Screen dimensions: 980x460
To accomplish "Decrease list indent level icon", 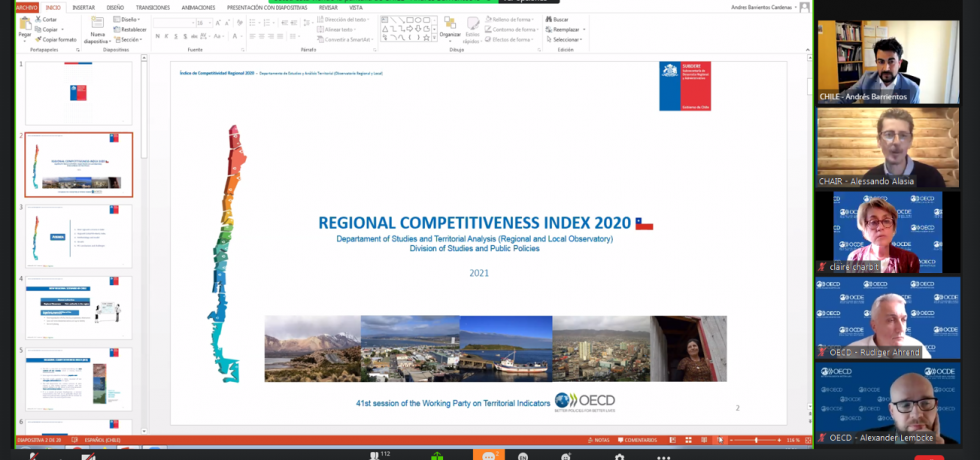I will tap(284, 22).
